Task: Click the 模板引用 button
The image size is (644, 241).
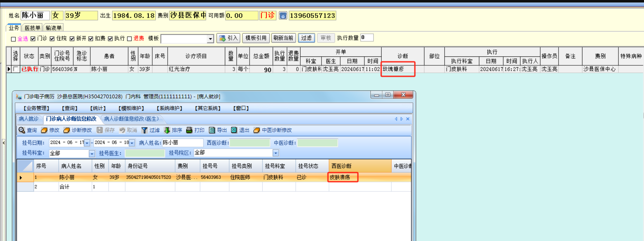Action: pos(256,38)
